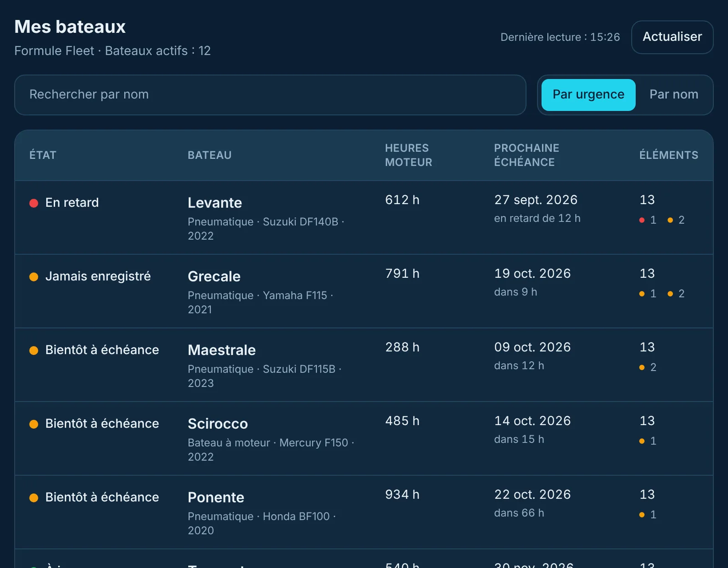The height and width of the screenshot is (568, 728).
Task: Click the 14 oct. 2026 due date
Action: coord(532,421)
